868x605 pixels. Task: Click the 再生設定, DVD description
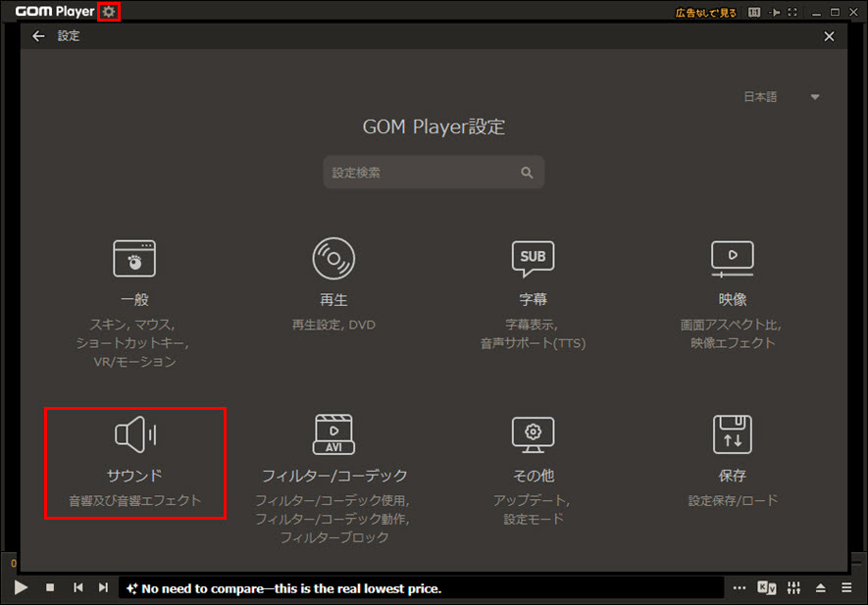(333, 325)
